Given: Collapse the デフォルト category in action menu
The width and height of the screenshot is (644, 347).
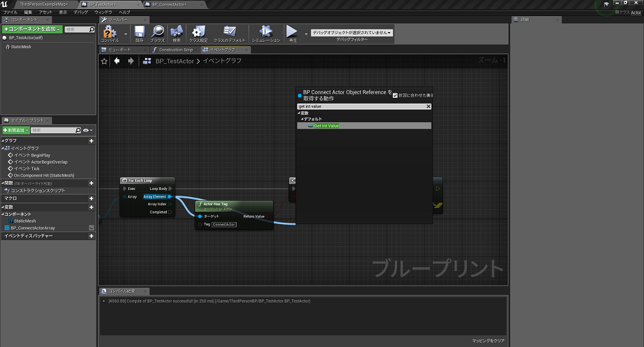Looking at the screenshot, I should (302, 119).
